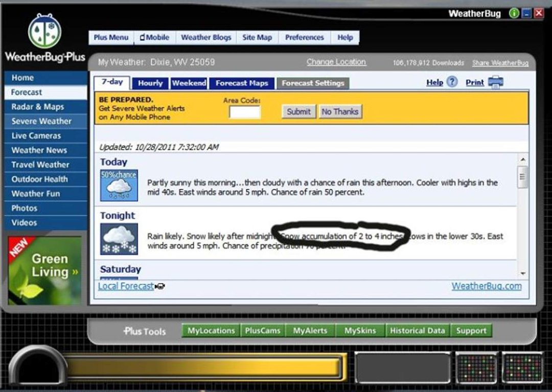Screen dimensions: 552x392
Task: Open Travel Weather in sidebar
Action: pos(46,165)
